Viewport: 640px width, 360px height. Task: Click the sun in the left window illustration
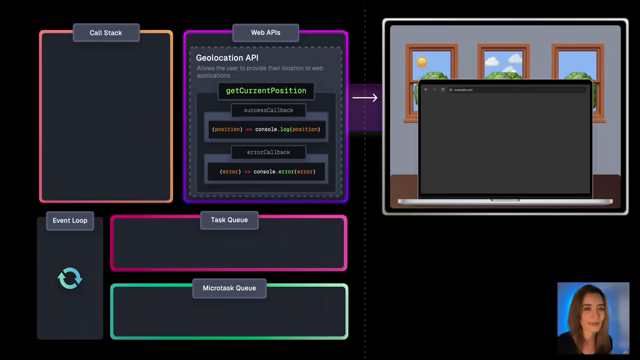pyautogui.click(x=422, y=62)
